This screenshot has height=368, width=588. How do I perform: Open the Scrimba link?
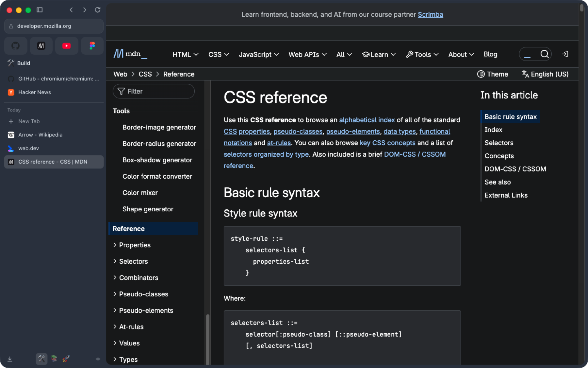tap(430, 14)
